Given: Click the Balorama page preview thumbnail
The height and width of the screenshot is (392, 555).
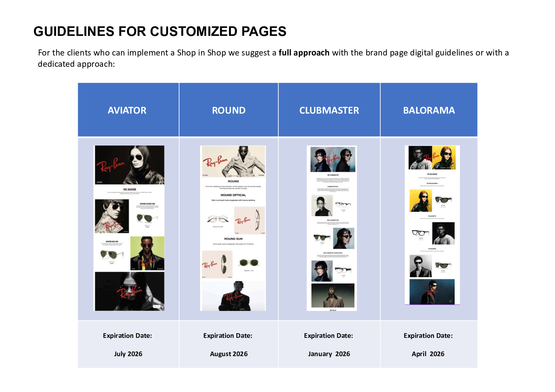Looking at the screenshot, I should (432, 225).
